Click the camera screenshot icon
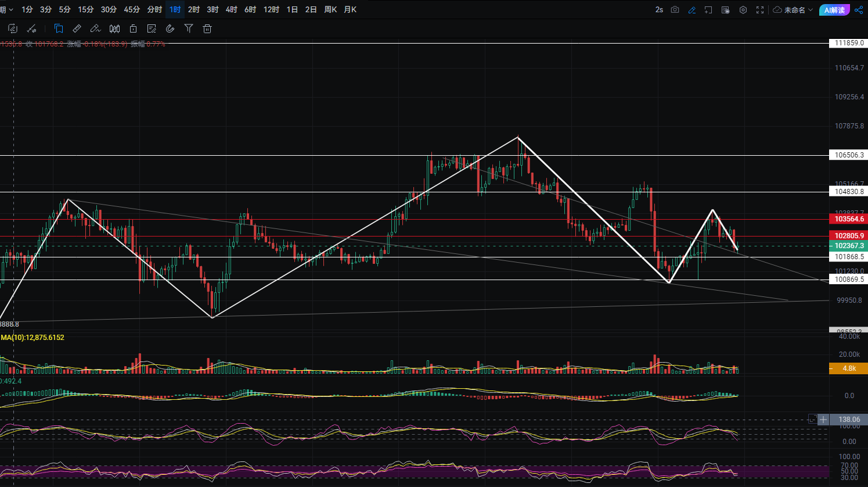 pos(675,10)
